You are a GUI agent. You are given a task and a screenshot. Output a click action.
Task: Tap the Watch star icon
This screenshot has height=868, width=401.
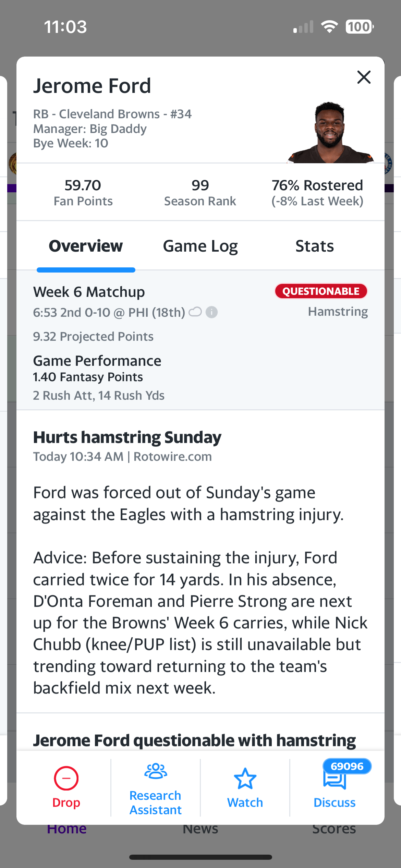245,779
